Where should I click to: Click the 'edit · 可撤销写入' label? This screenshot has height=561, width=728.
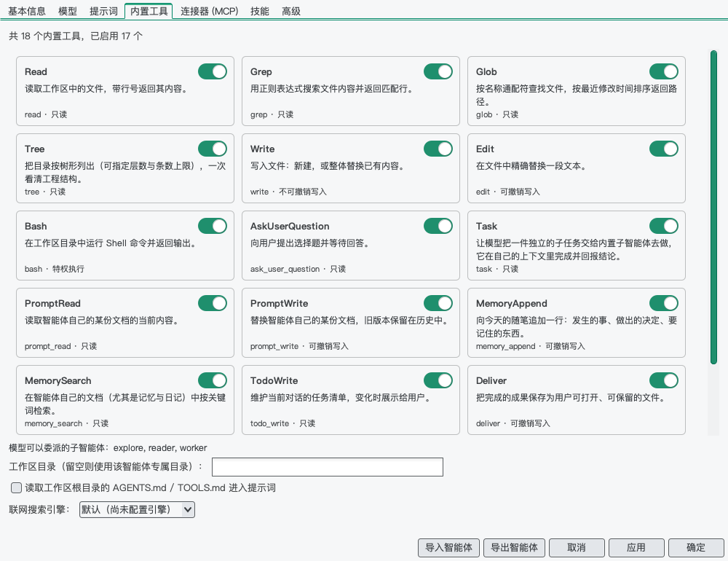[x=508, y=192]
